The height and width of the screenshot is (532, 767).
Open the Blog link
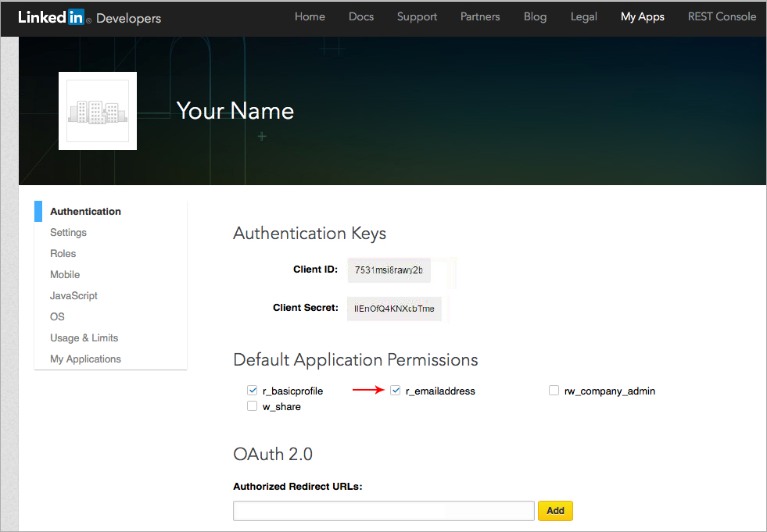click(535, 17)
